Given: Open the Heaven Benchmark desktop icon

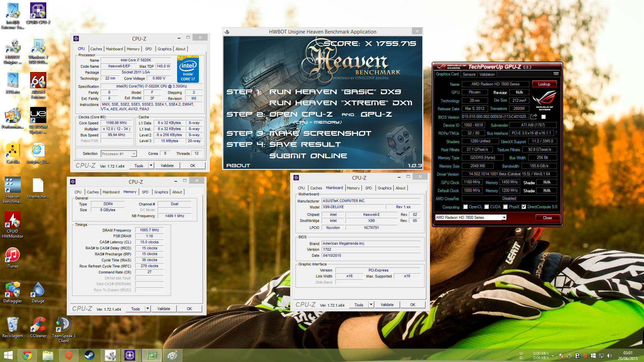Looking at the screenshot, I should pyautogui.click(x=13, y=190).
